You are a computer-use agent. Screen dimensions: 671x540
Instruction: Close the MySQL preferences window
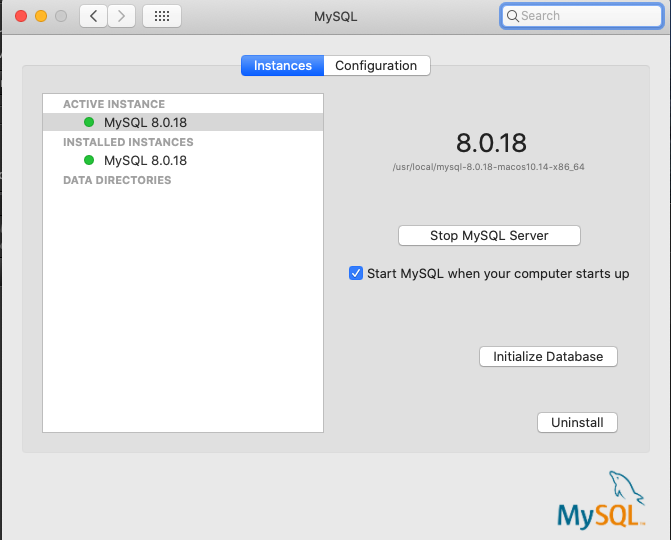[21, 16]
